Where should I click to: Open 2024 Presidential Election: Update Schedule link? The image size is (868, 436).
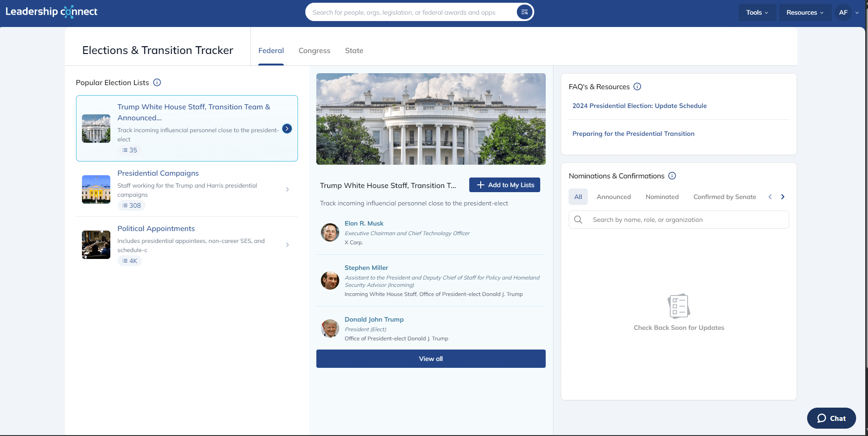[640, 106]
